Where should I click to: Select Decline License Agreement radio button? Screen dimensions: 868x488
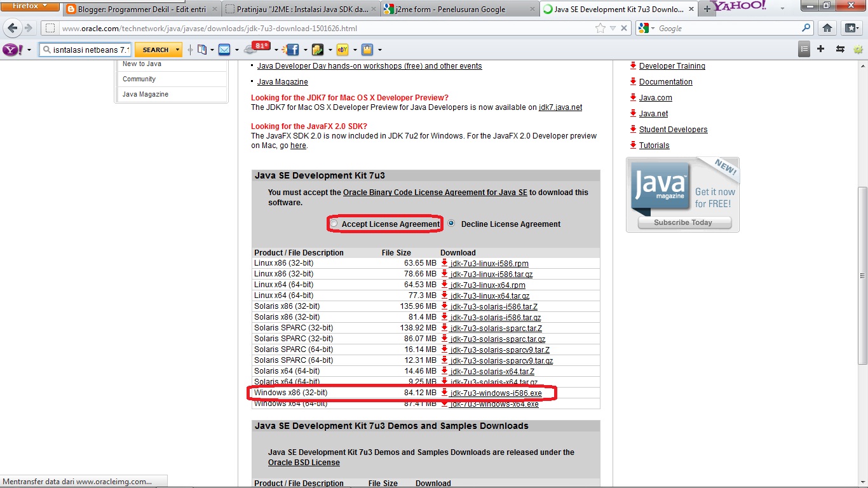pos(451,223)
